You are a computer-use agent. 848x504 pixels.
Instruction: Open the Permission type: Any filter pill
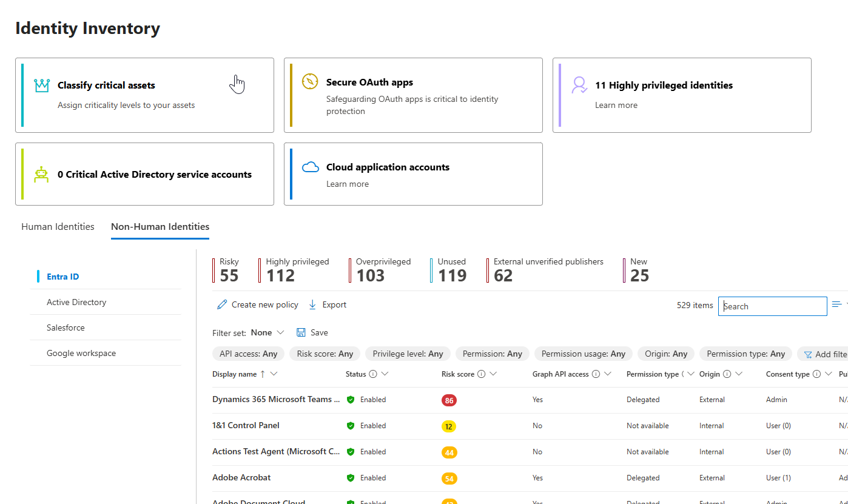[x=746, y=354]
